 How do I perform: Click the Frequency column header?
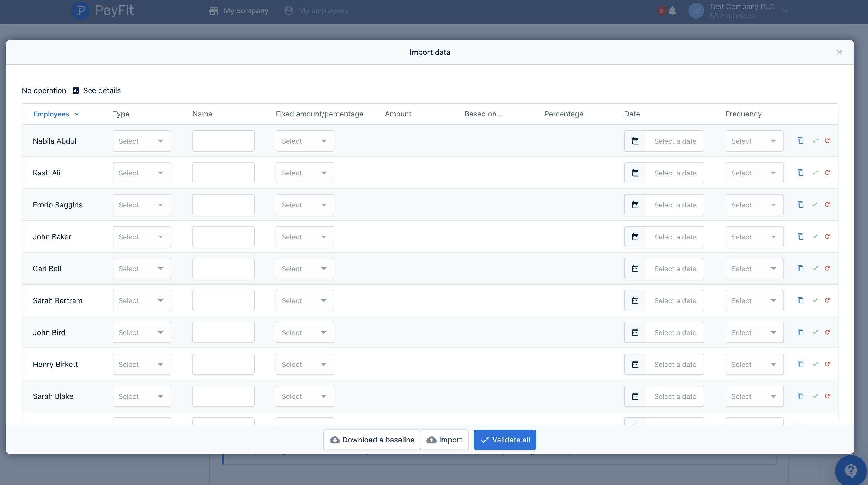click(743, 114)
